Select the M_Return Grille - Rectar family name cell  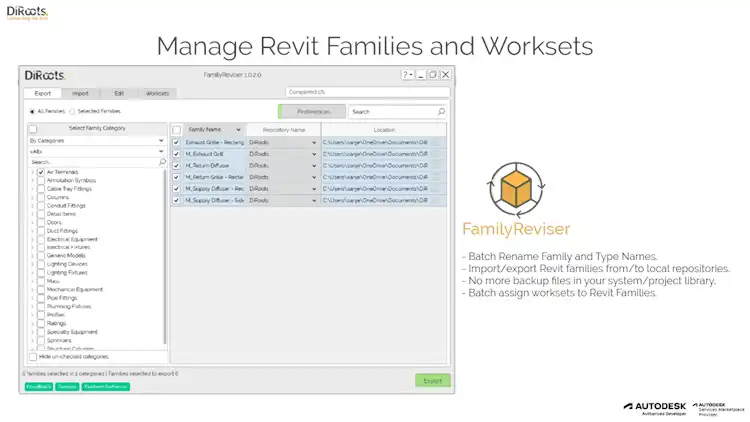(x=214, y=177)
